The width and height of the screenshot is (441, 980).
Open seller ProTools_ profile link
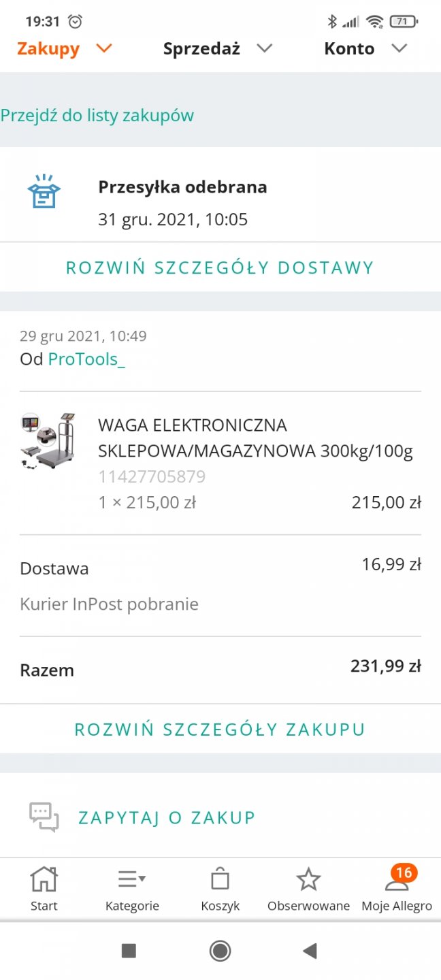point(86,359)
